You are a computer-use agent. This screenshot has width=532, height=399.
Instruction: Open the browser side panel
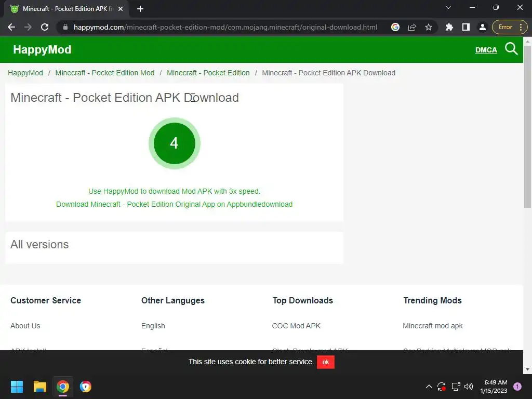pos(466,27)
